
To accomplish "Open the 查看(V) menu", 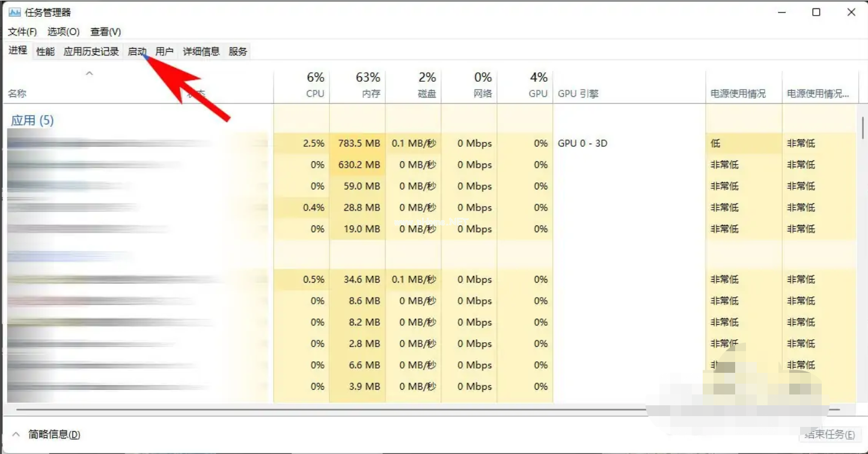I will 106,31.
